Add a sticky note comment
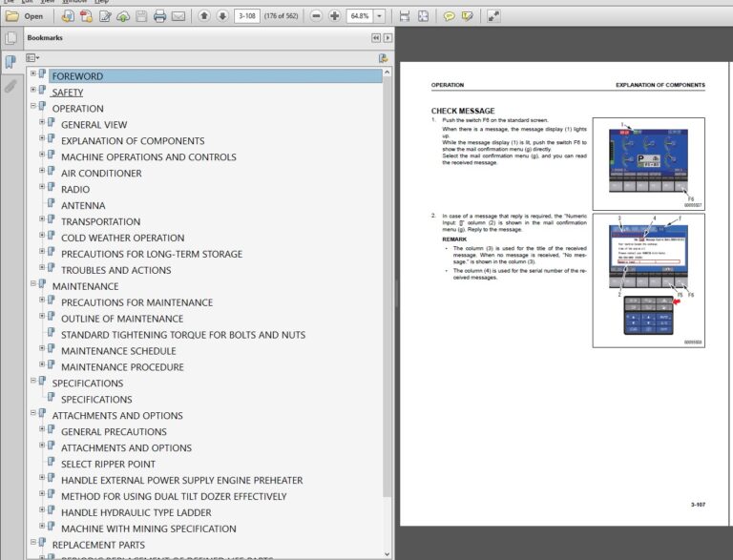 click(x=449, y=16)
